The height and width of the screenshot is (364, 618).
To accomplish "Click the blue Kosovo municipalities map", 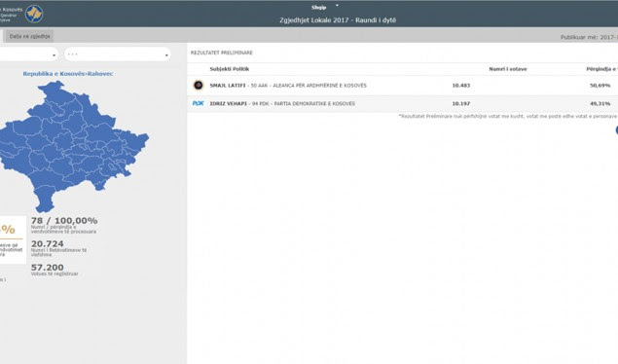I will point(72,147).
